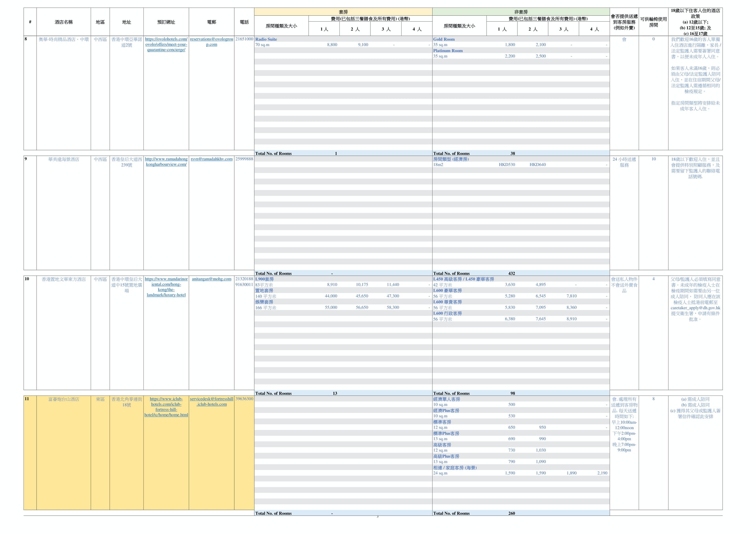
Task: Click the reservations@ovologroup.com email link
Action: coord(211,42)
